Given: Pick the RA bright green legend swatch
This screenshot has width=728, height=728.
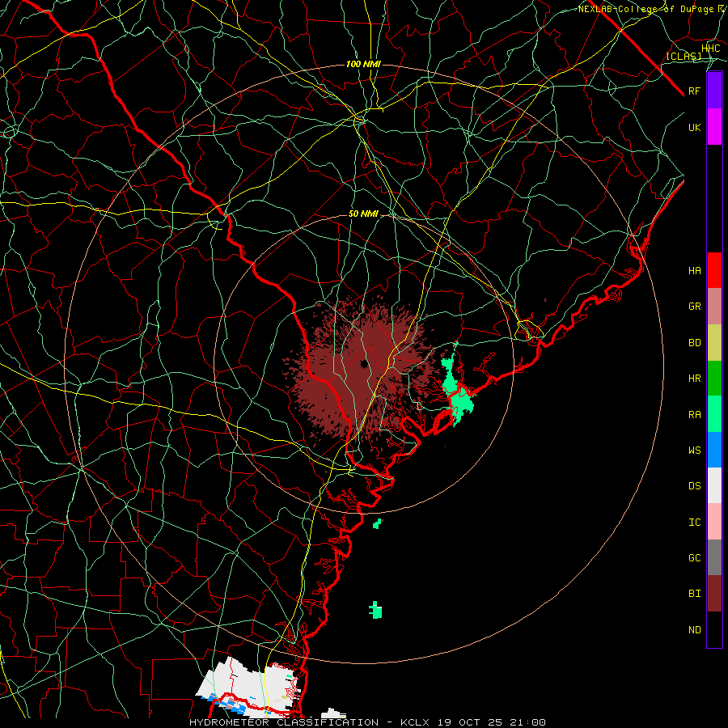Looking at the screenshot, I should 714,414.
